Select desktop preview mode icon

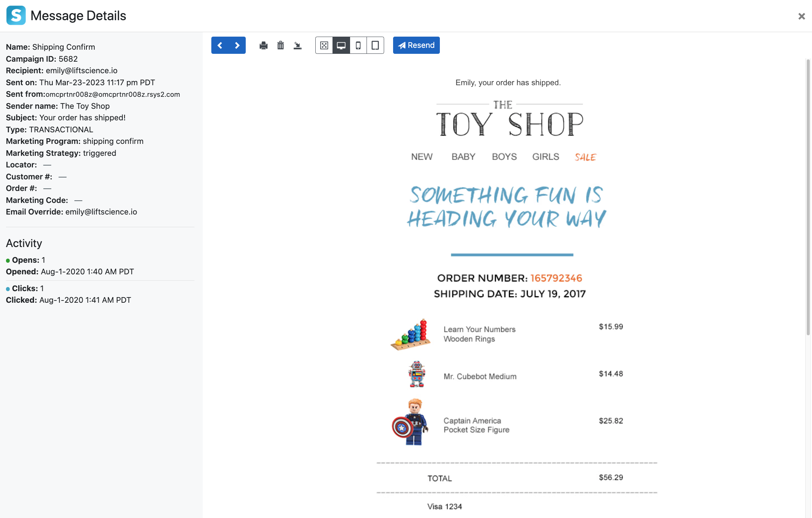pyautogui.click(x=341, y=45)
